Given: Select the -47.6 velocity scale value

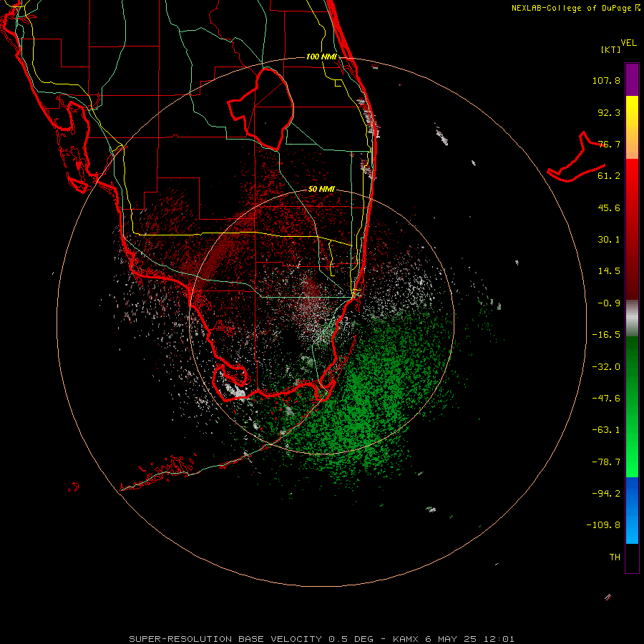Looking at the screenshot, I should point(606,399).
